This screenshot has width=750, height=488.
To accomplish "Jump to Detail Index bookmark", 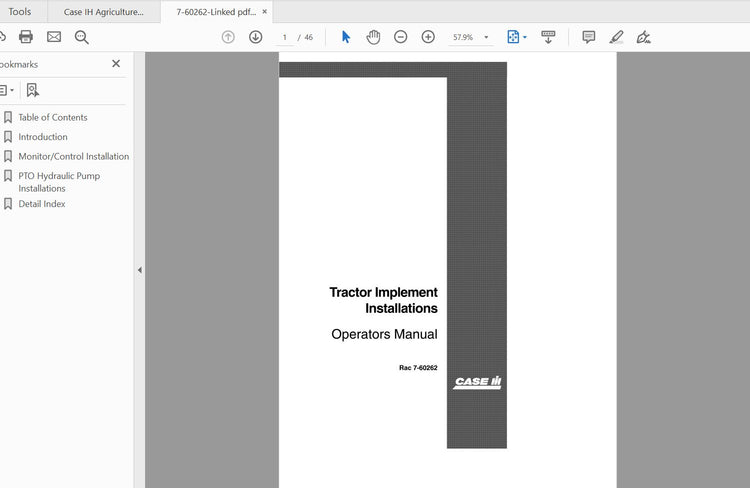I will click(42, 204).
